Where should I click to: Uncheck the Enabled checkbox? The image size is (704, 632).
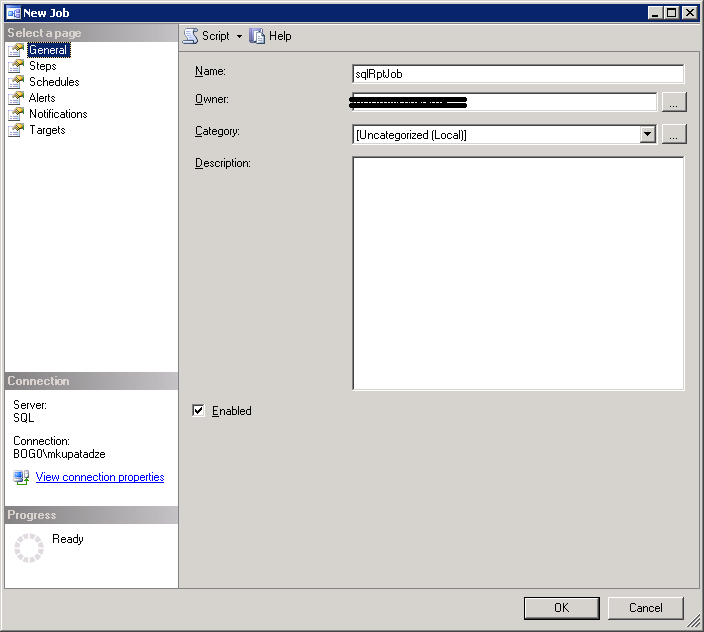coord(198,410)
